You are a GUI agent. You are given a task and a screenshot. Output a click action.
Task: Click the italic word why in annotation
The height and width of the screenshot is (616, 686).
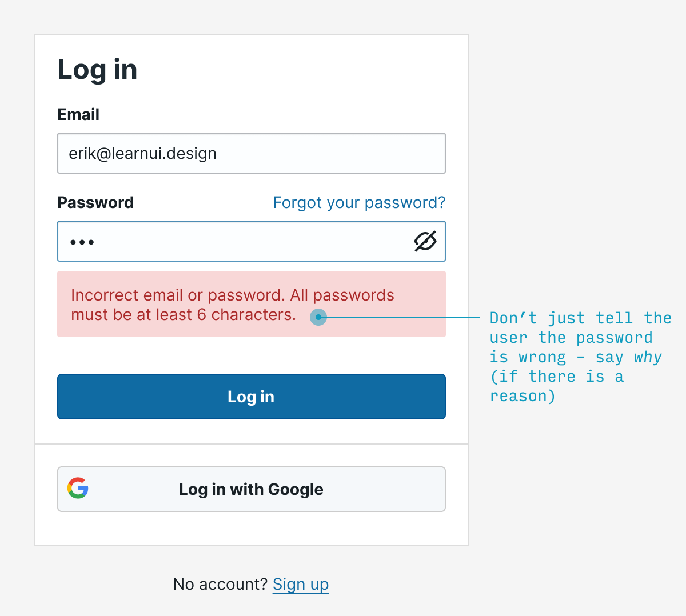coord(648,357)
